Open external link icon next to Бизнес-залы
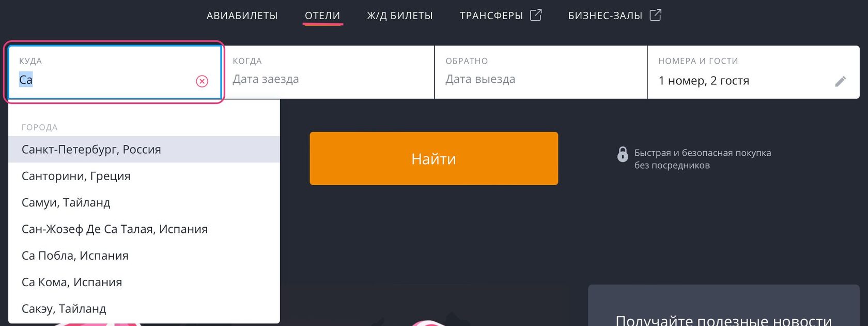The height and width of the screenshot is (326, 868). tap(655, 15)
